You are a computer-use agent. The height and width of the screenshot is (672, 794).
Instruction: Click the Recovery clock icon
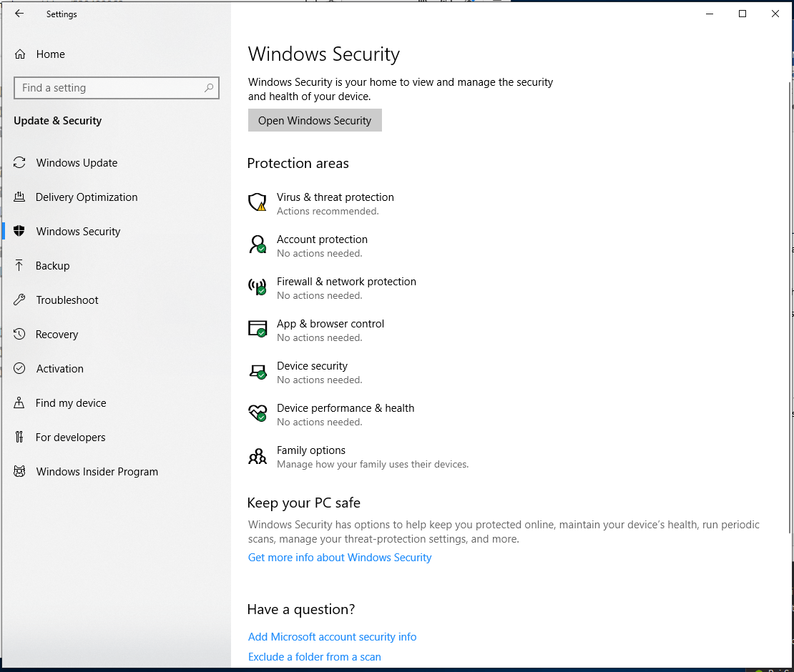(19, 334)
